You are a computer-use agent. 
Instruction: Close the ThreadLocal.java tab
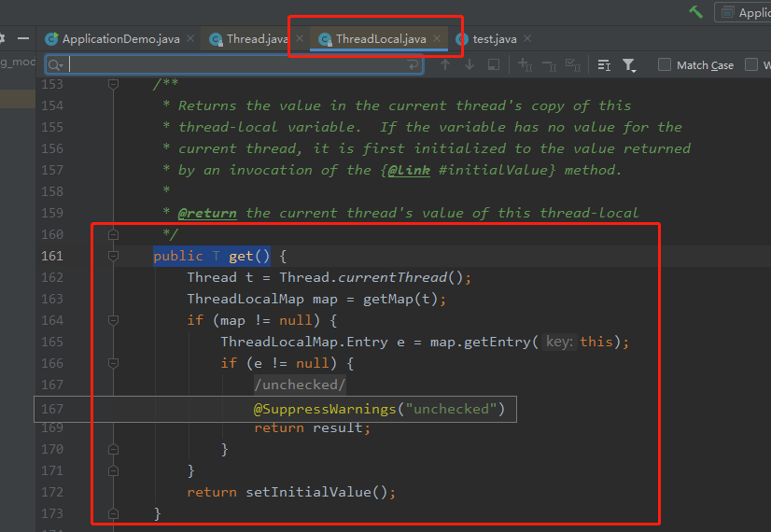[x=437, y=38]
